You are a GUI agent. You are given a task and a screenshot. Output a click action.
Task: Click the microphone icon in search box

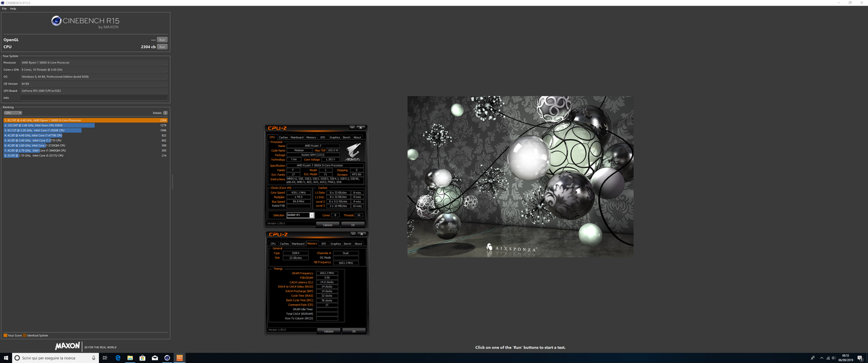(x=94, y=358)
